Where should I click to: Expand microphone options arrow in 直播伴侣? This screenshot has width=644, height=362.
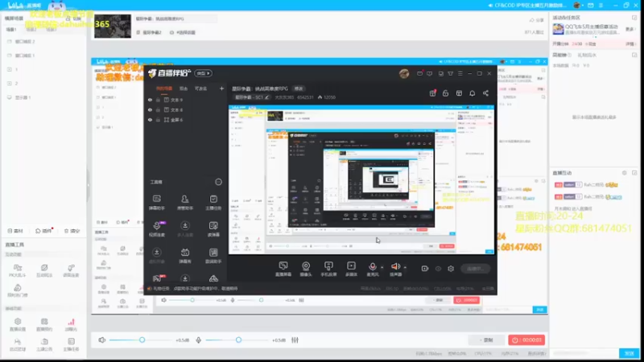click(382, 267)
